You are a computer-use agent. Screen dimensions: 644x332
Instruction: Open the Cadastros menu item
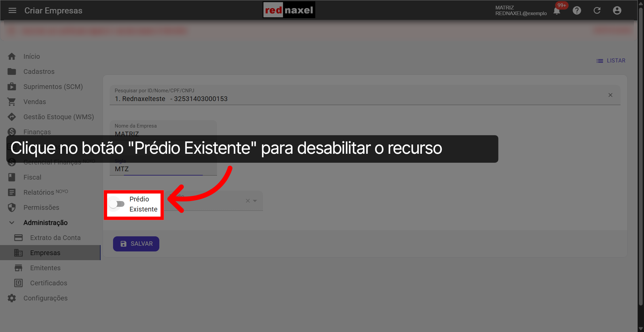tap(39, 72)
